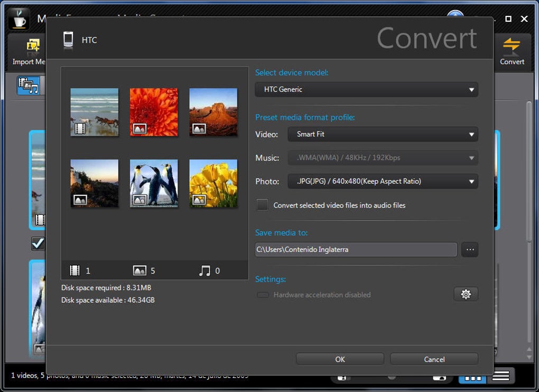Click the video count film strip icon
The height and width of the screenshot is (392, 539).
pyautogui.click(x=75, y=270)
